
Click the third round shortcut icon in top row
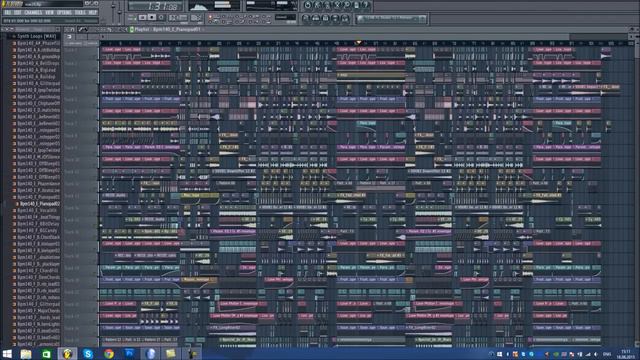[x=327, y=5]
